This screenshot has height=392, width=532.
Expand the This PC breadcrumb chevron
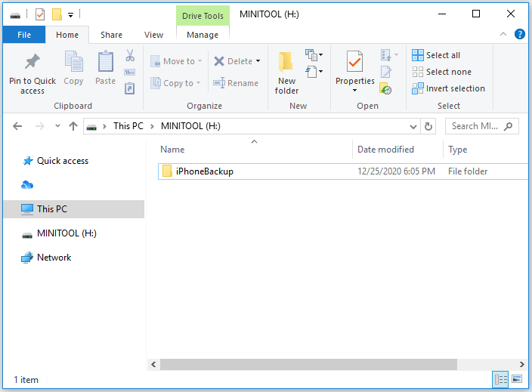click(152, 126)
